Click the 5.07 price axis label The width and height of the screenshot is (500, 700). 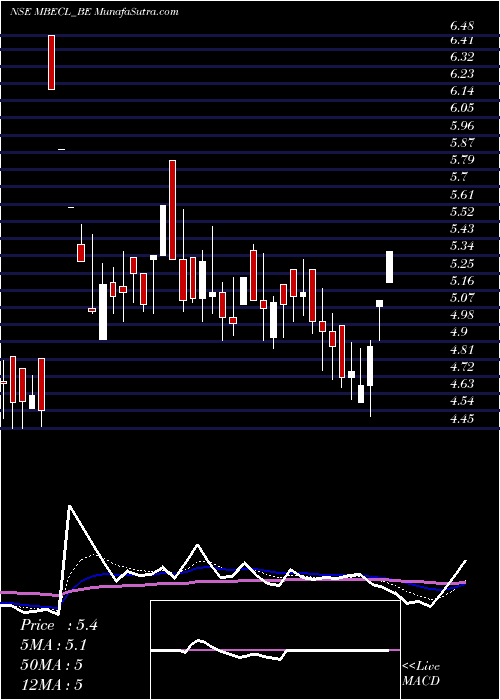[462, 298]
